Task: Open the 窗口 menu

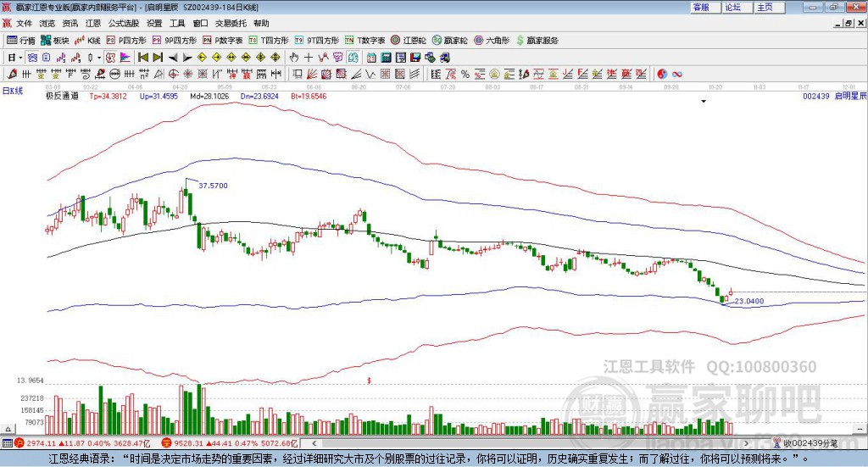Action: point(200,23)
